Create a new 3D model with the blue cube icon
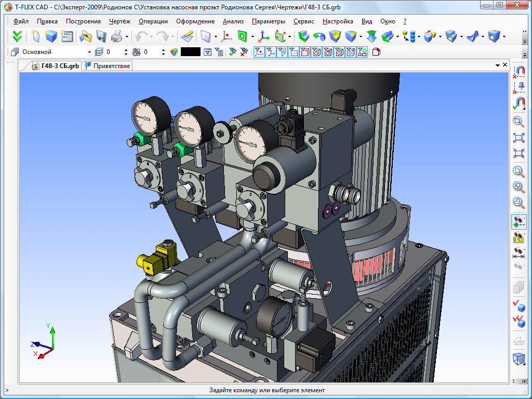Image resolution: width=532 pixels, height=399 pixels. [51, 36]
